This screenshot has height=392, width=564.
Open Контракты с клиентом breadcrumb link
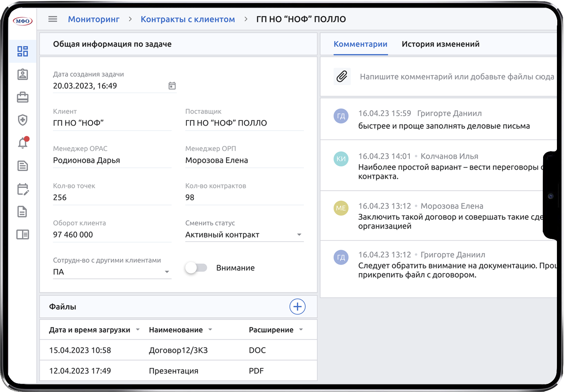tap(188, 19)
